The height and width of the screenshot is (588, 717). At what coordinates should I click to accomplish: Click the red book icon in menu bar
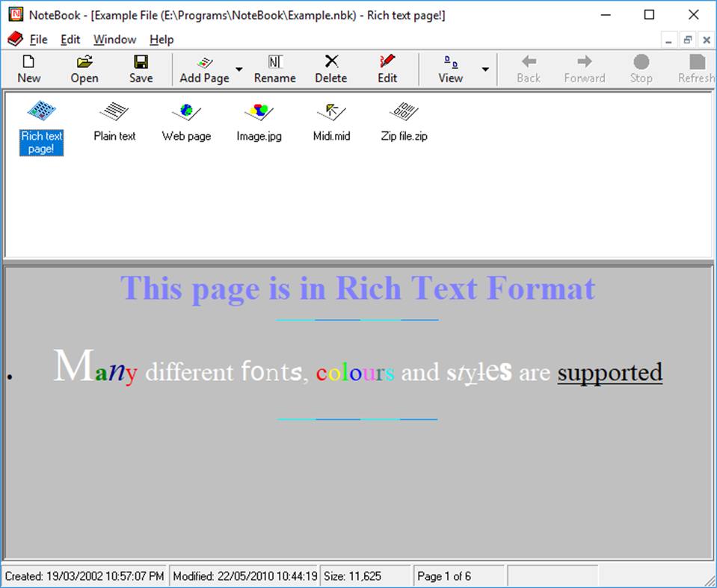(x=15, y=40)
